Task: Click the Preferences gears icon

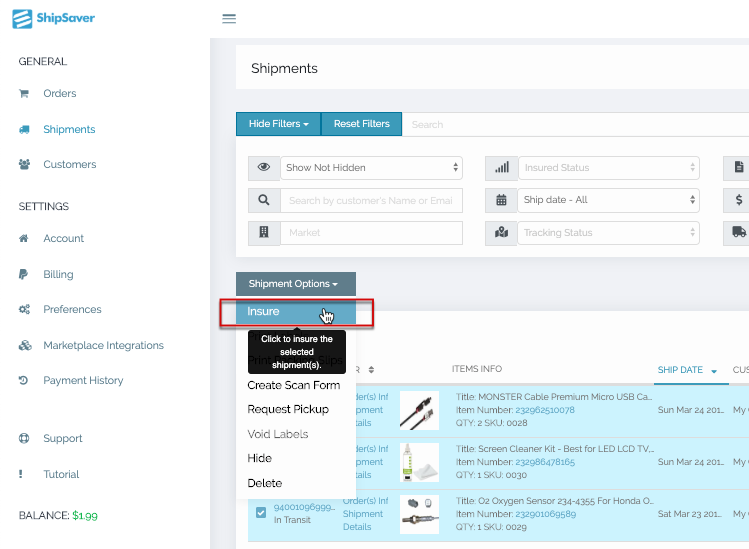Action: (24, 309)
